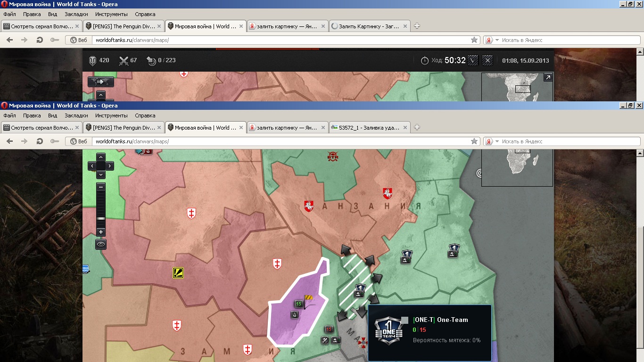Click the arrows icon beside 0 / 223
This screenshot has height=362, width=644.
pyautogui.click(x=151, y=60)
